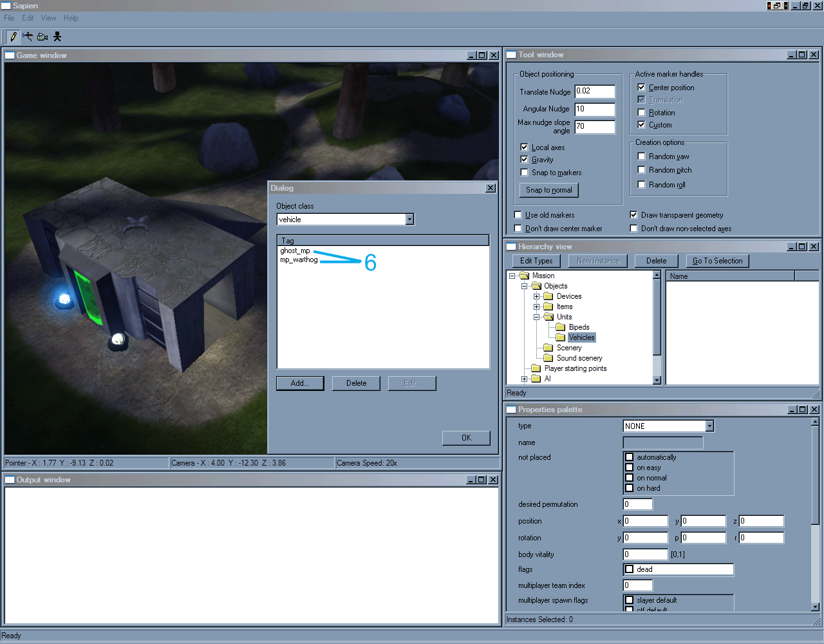The height and width of the screenshot is (644, 824).
Task: Check not placed automatically option
Action: pyautogui.click(x=630, y=457)
